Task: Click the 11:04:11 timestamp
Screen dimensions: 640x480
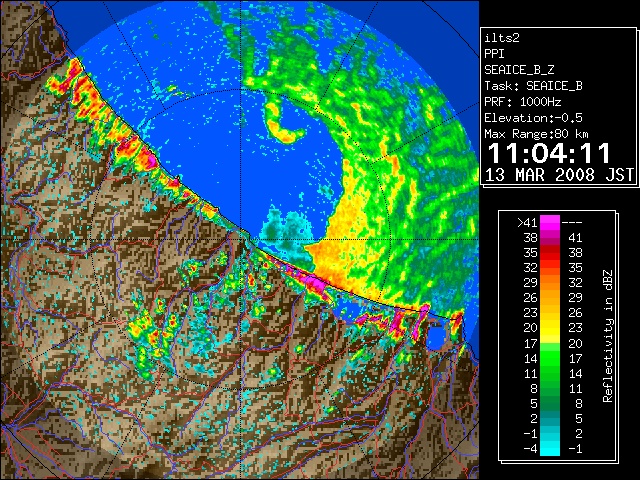Action: (x=549, y=153)
